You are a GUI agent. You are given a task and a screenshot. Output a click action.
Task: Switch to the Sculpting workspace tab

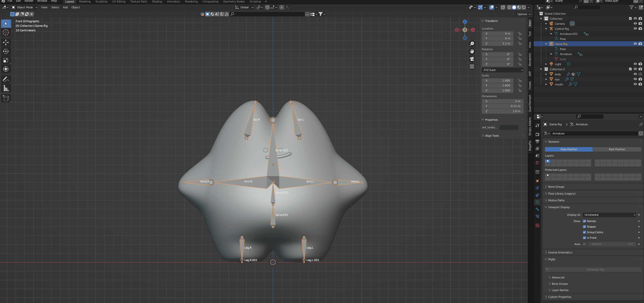(101, 2)
